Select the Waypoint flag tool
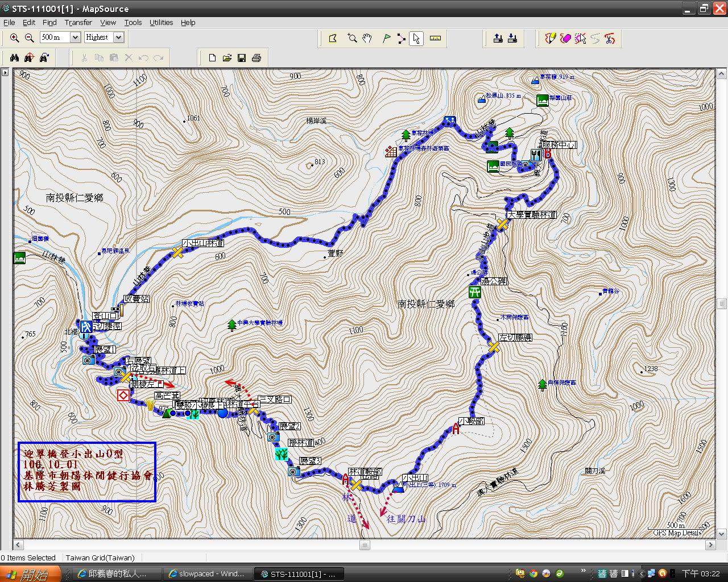The height and width of the screenshot is (582, 728). coord(387,39)
